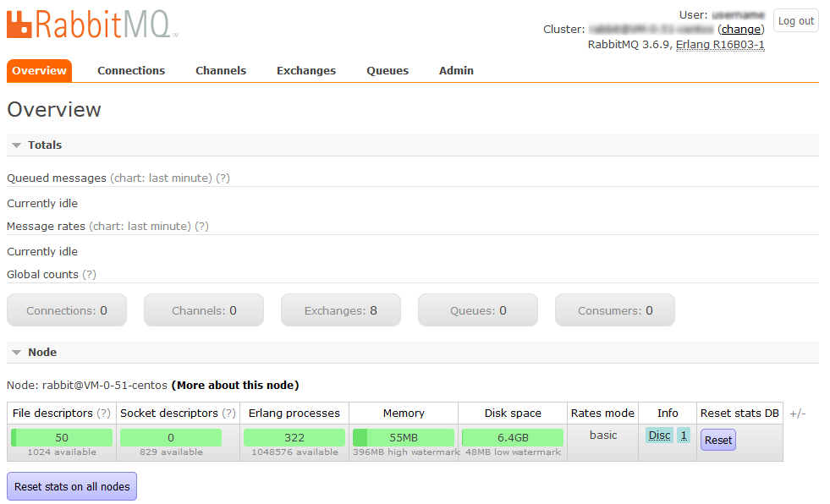
Task: Click the RabbitMQ logo
Action: point(92,25)
